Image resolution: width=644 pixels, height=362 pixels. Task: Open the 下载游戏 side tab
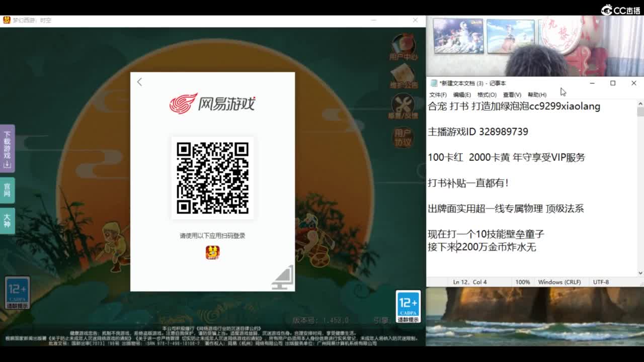[7, 149]
